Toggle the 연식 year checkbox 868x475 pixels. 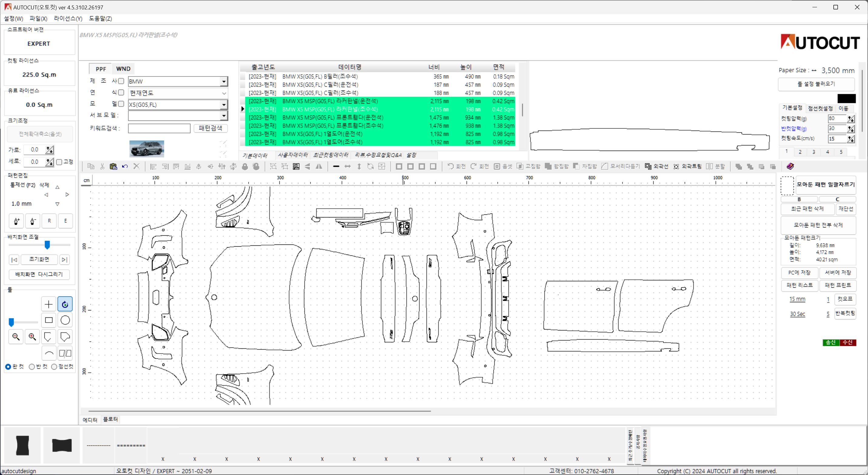click(x=121, y=92)
